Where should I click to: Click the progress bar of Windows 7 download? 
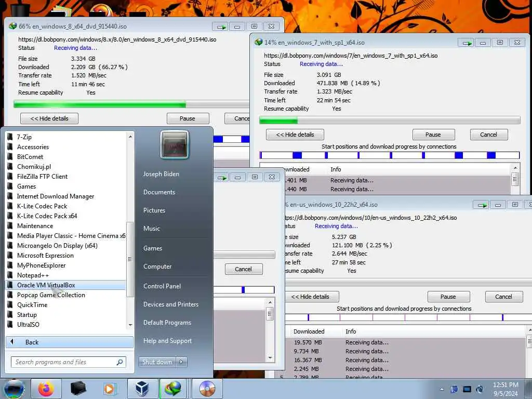(x=390, y=120)
